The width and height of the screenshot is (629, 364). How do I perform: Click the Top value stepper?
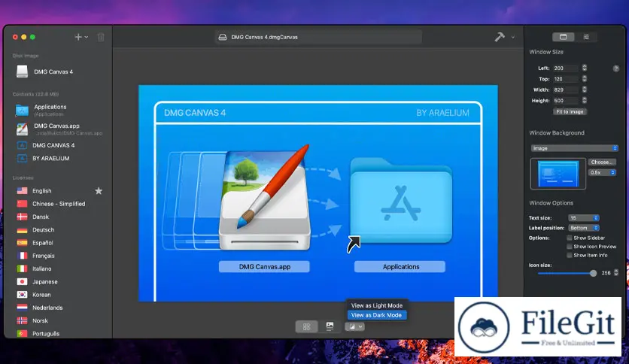coord(585,78)
